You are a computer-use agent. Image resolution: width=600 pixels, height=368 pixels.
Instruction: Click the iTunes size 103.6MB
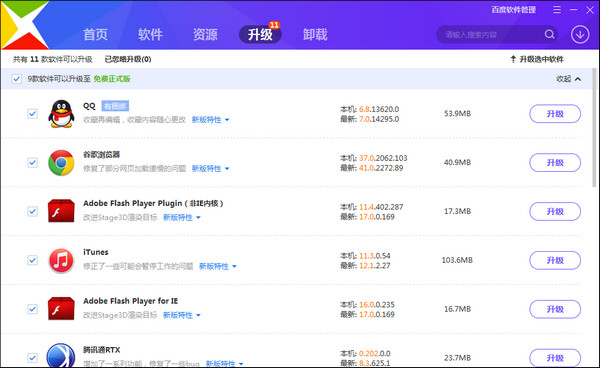[x=457, y=260]
